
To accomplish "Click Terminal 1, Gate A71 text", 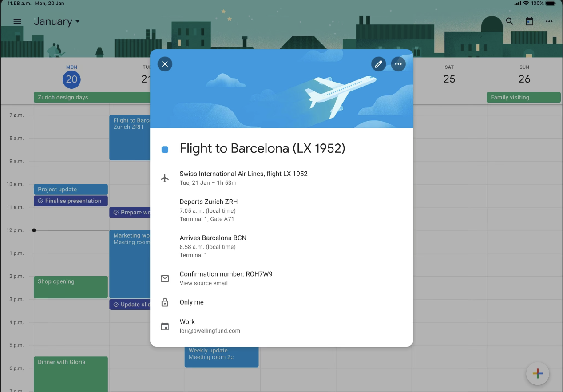I will coord(207,219).
